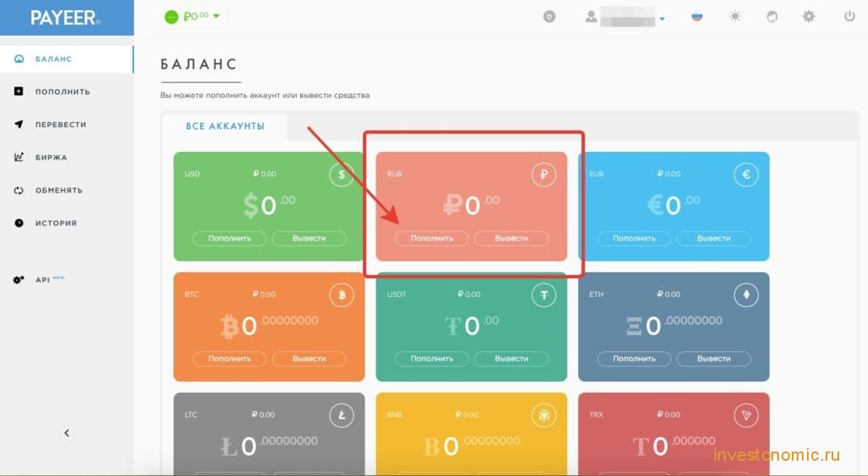
Task: Click Пополнить on the BTC card
Action: pyautogui.click(x=230, y=359)
